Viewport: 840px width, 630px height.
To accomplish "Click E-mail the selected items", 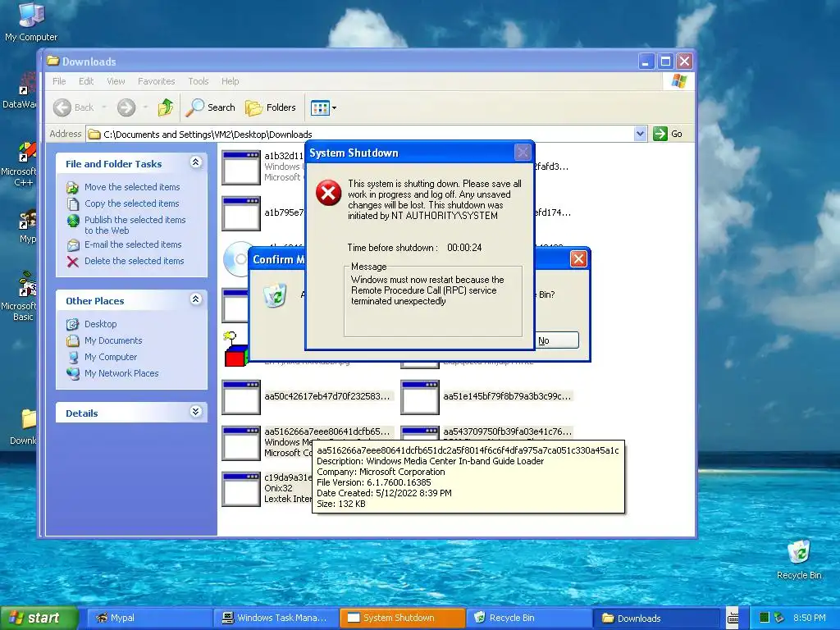I will (133, 244).
